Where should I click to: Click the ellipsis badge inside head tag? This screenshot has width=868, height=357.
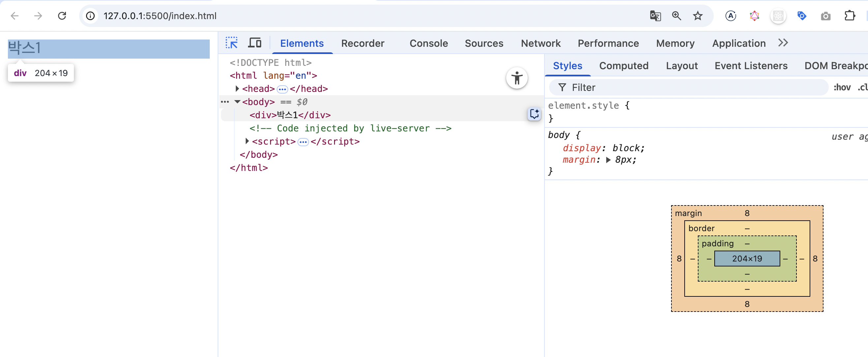(282, 89)
